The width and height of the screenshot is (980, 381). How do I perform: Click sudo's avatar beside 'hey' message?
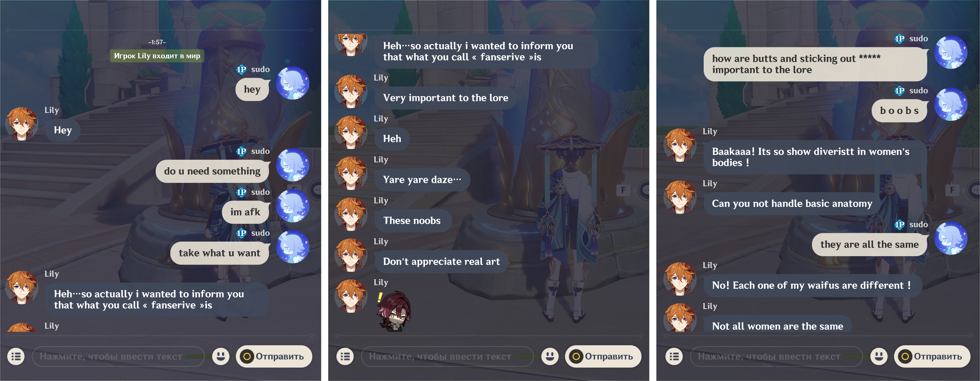coord(292,83)
